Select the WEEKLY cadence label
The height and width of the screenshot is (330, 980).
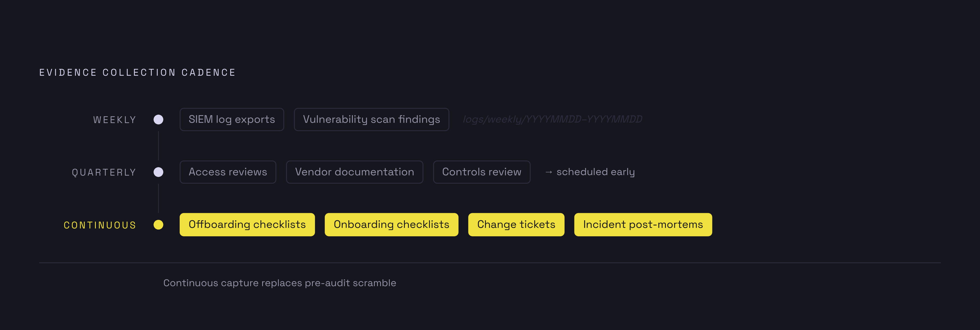pos(115,120)
